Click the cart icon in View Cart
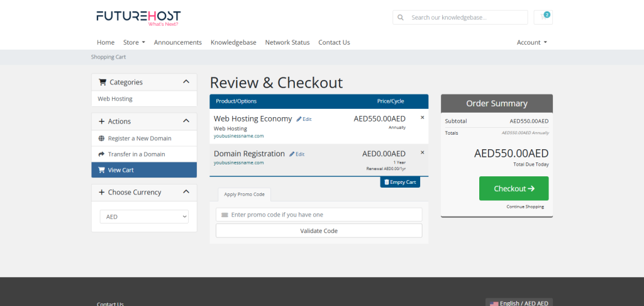 pyautogui.click(x=101, y=170)
